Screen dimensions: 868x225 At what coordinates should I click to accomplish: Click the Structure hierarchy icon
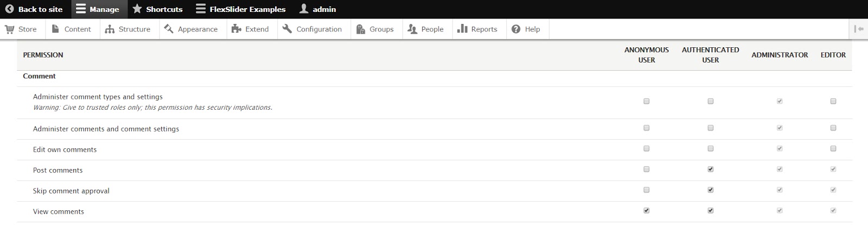click(x=110, y=29)
